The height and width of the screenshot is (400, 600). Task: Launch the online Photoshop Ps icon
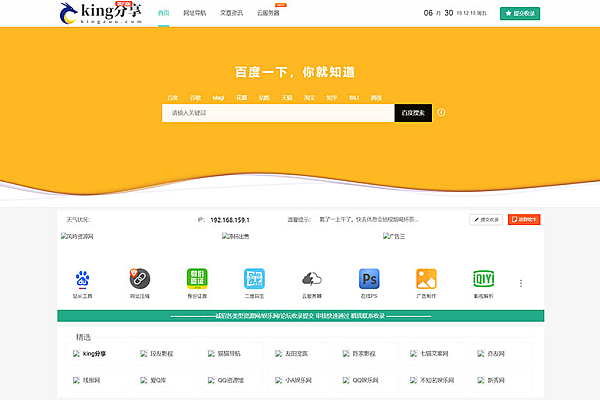tap(369, 279)
